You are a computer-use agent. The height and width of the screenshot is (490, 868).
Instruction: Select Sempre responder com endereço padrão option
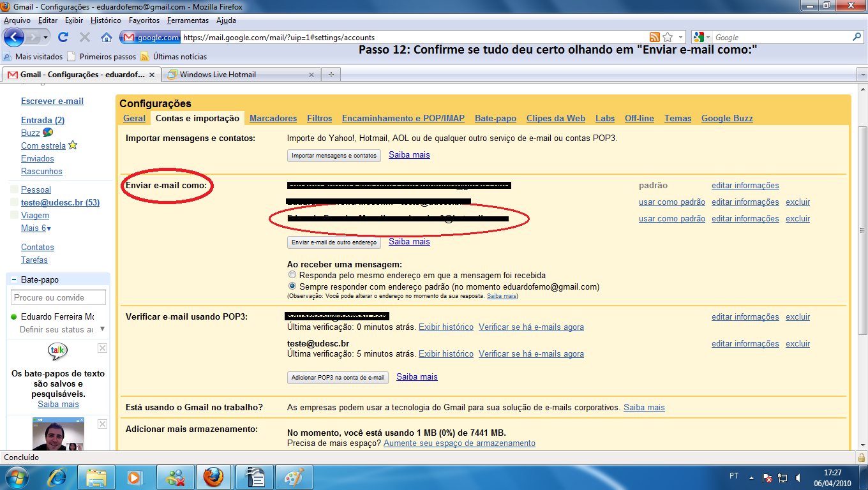292,286
